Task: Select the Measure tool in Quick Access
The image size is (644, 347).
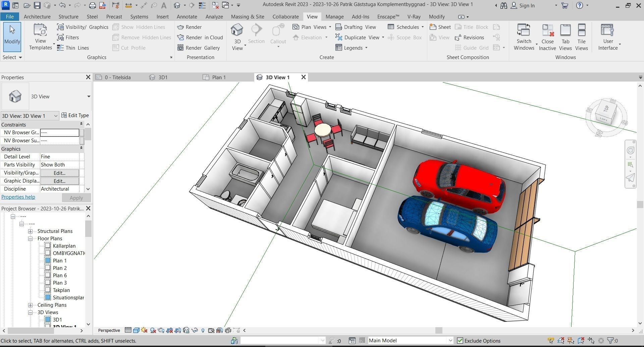Action: [x=128, y=5]
